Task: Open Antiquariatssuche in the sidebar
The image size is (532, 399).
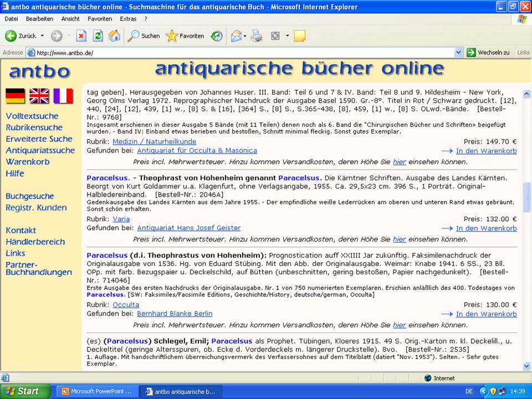Action: (40, 150)
